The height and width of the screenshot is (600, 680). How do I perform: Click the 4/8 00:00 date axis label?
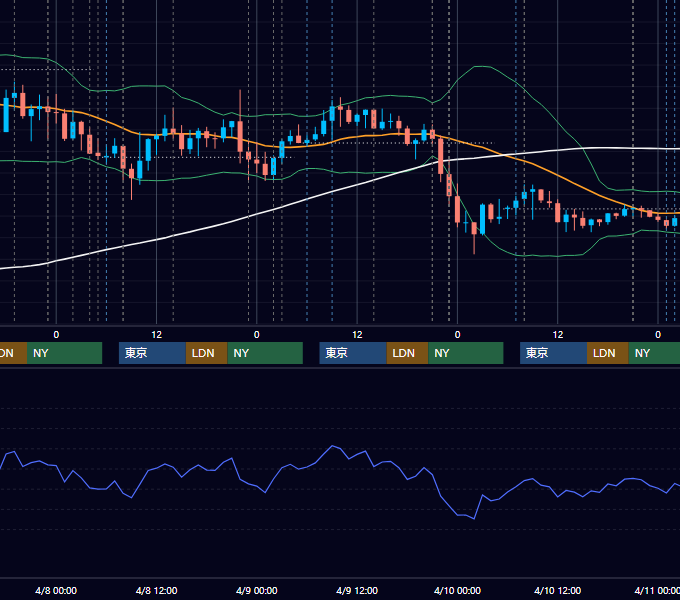(56, 590)
